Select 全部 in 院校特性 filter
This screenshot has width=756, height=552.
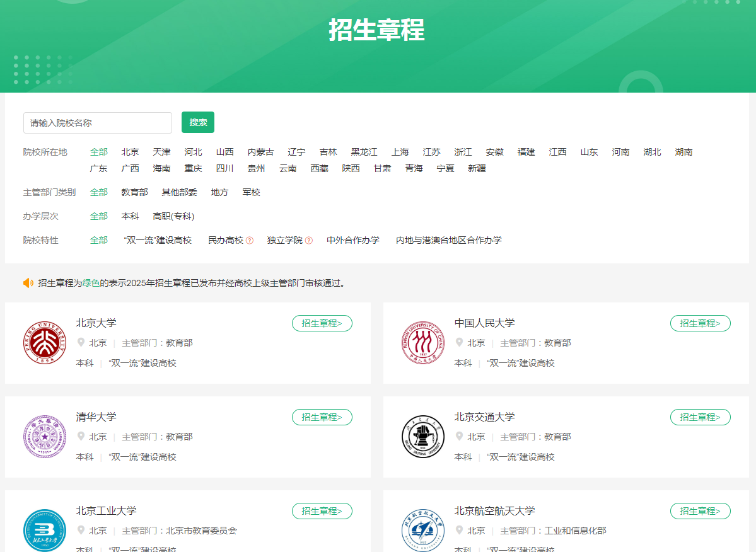pyautogui.click(x=99, y=240)
